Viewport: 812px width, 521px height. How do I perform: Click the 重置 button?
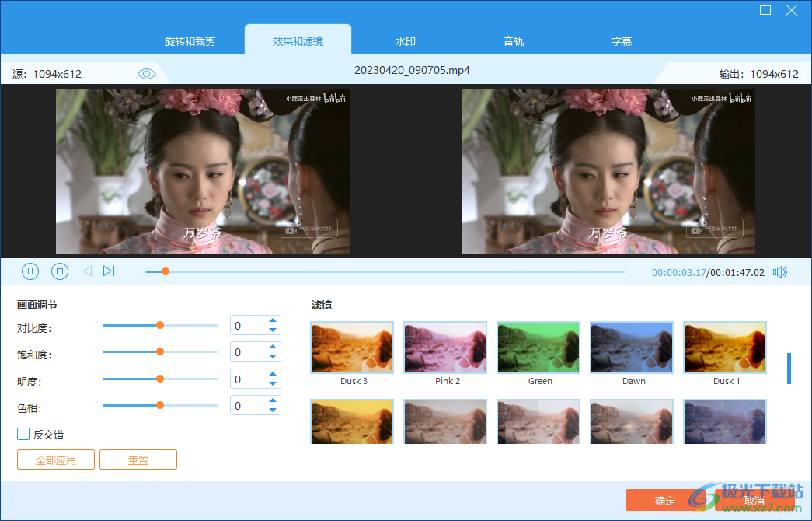138,460
